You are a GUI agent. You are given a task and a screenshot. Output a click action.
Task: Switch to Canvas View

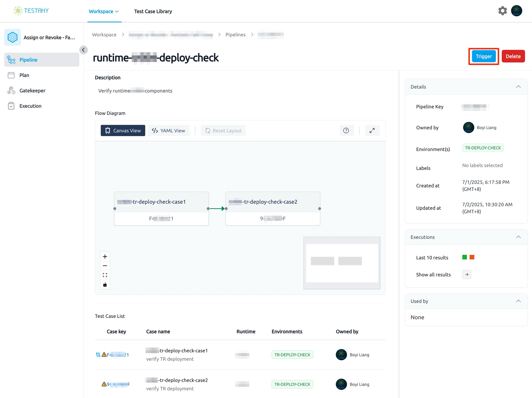(123, 130)
